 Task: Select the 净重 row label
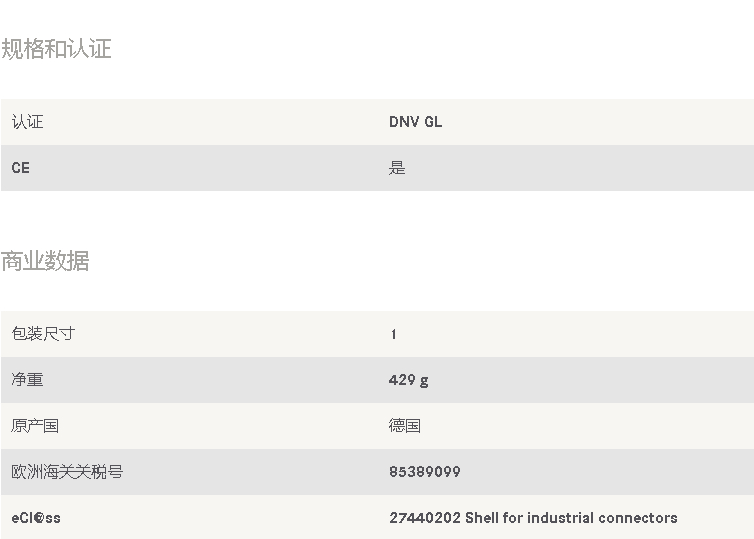click(27, 379)
